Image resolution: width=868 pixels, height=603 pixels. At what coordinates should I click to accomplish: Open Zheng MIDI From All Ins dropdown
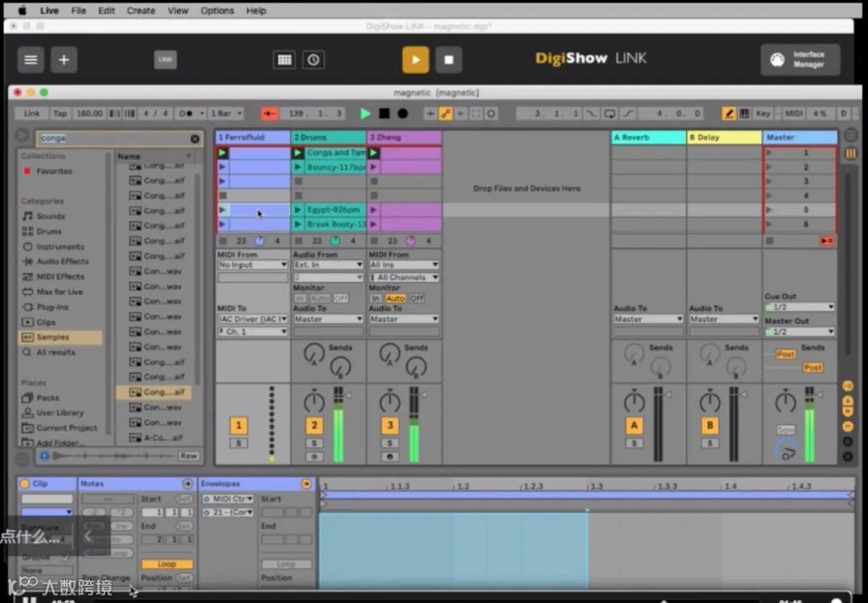click(404, 265)
